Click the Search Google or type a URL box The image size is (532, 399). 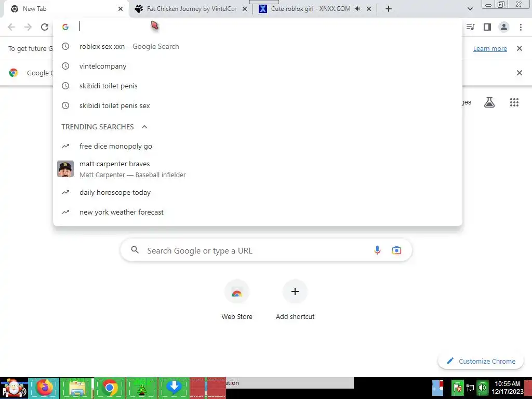click(266, 250)
